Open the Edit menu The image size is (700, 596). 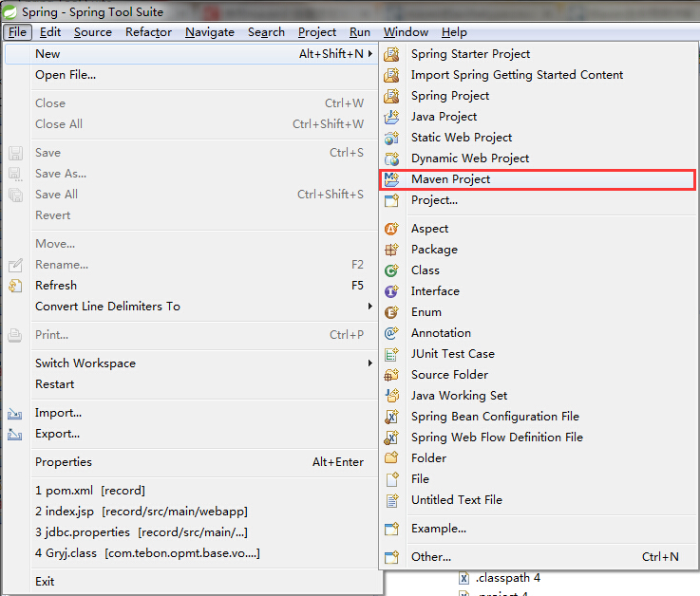tap(50, 32)
